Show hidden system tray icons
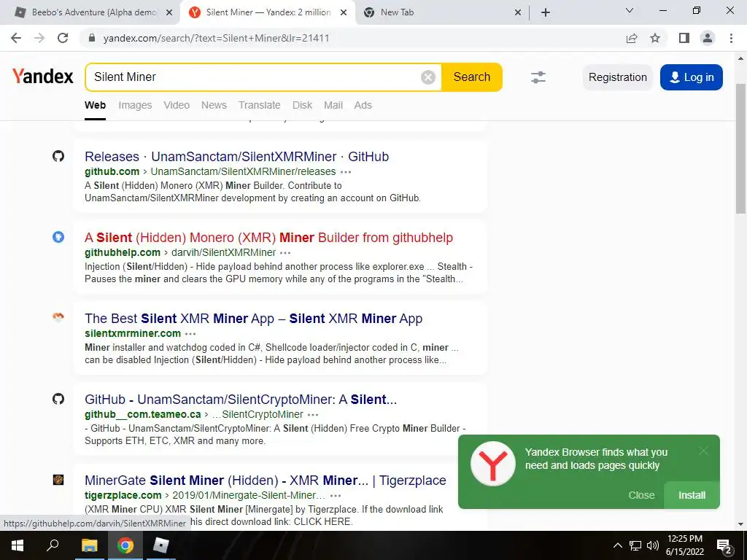 617,545
